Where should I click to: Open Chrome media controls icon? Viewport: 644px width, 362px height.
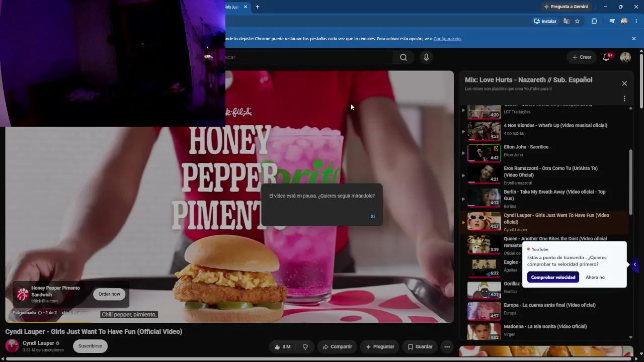[612, 21]
